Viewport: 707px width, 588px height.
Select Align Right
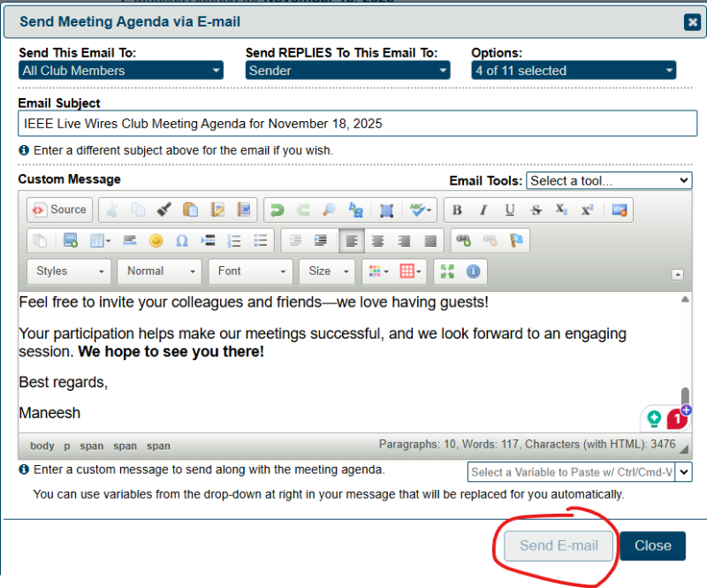pos(404,241)
